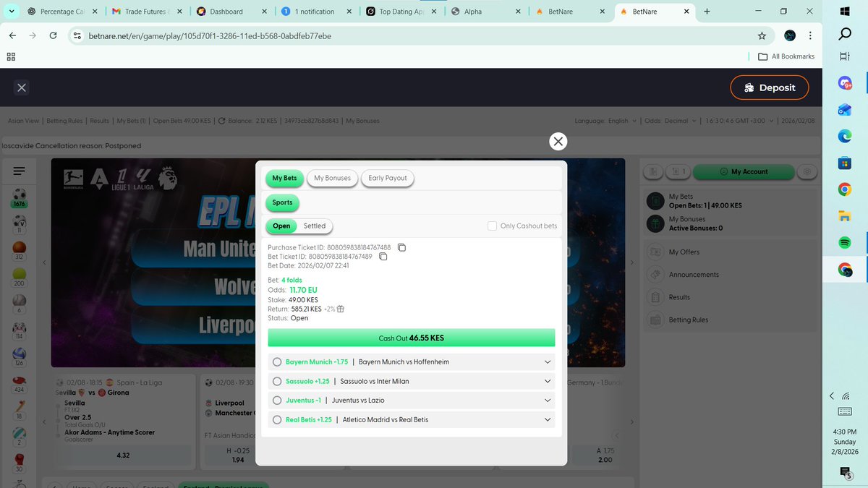Open the GMT +3:00 timezone dropdown
The height and width of the screenshot is (488, 868).
point(739,121)
